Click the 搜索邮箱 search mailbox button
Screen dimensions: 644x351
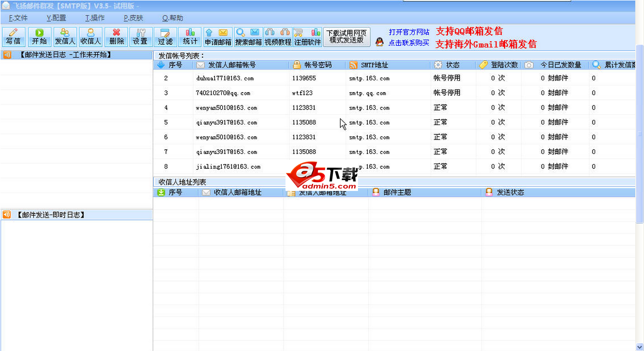tap(248, 37)
